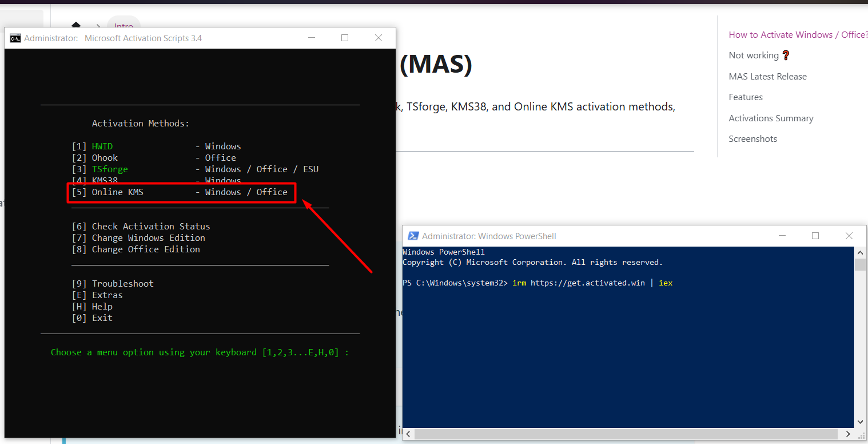Click the [7] Change Windows Edition line

(138, 238)
